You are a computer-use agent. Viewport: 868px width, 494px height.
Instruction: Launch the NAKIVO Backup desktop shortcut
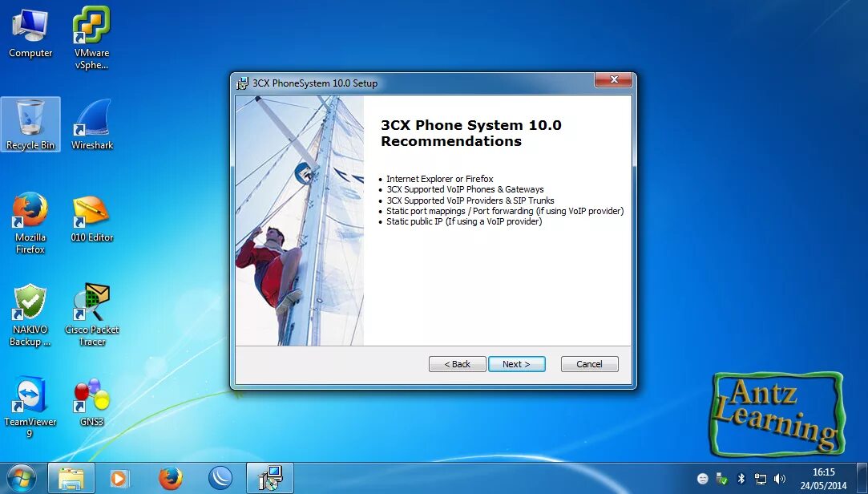pyautogui.click(x=30, y=315)
